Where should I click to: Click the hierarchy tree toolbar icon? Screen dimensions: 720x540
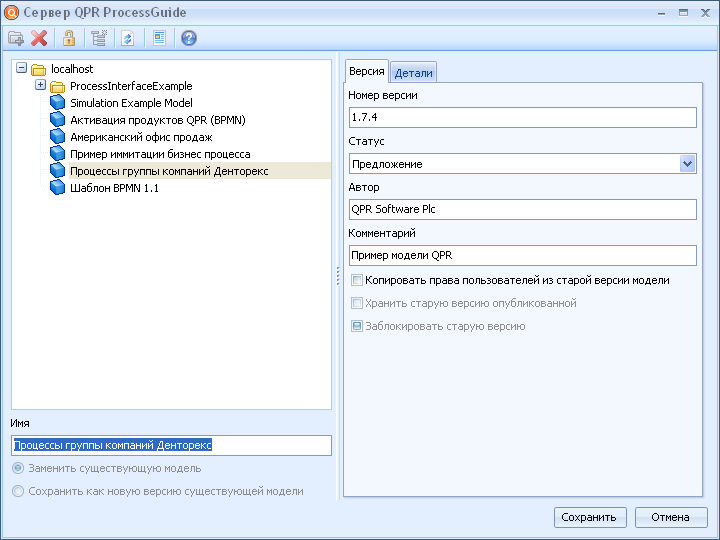99,38
